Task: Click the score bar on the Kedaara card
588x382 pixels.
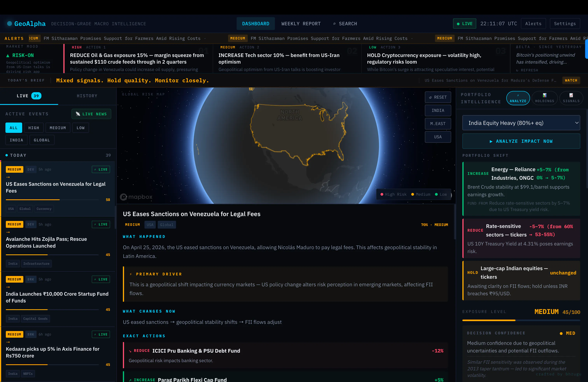Action: [x=52, y=365]
